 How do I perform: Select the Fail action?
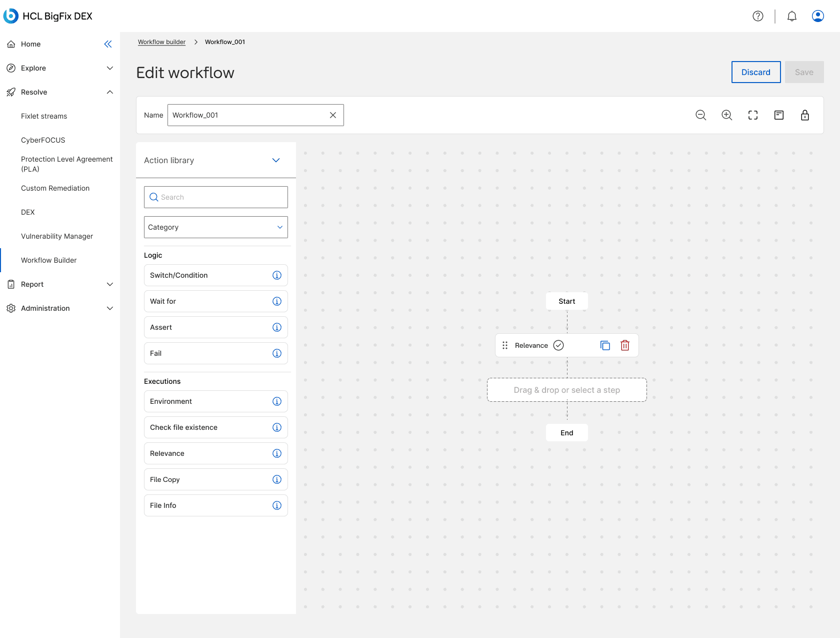coord(216,353)
